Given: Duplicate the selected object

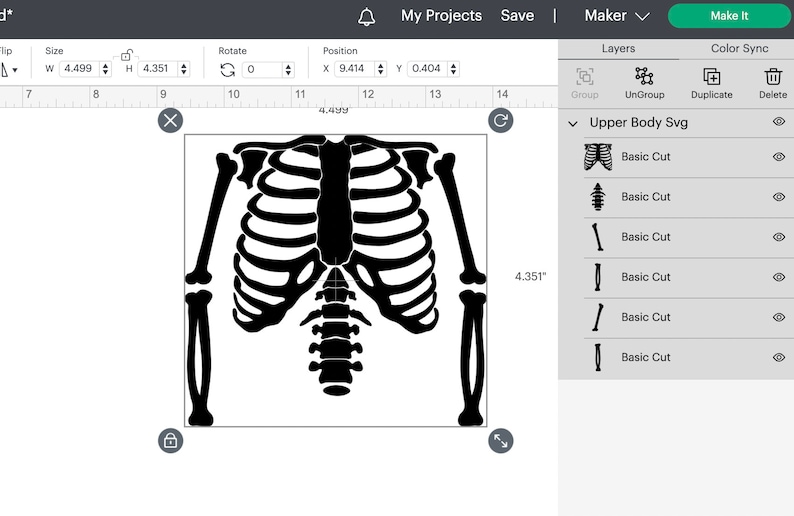Looking at the screenshot, I should coord(711,84).
